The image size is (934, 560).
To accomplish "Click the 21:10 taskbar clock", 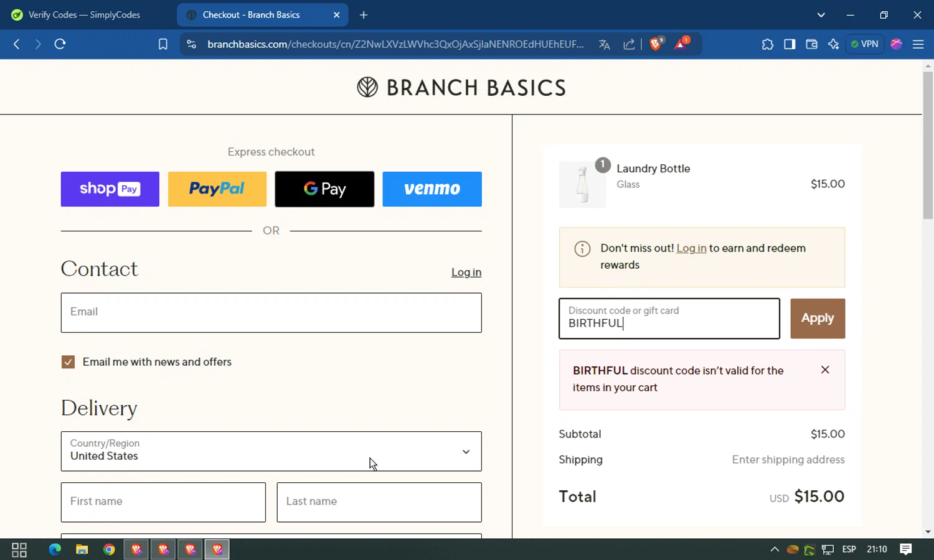I will point(877,549).
